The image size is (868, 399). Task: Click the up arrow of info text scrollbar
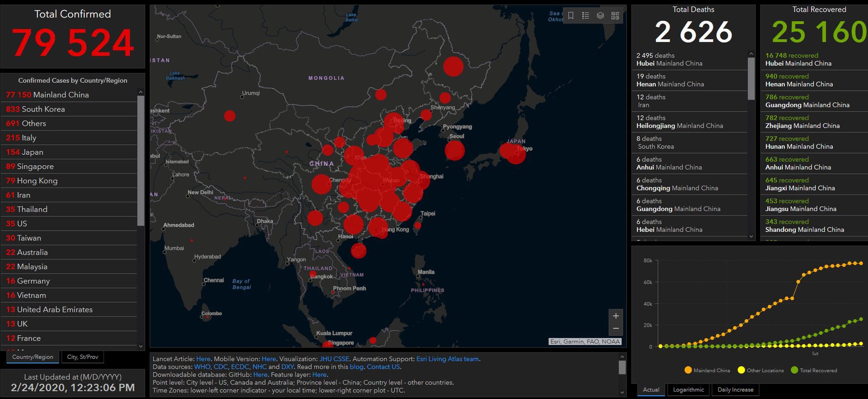[x=622, y=357]
